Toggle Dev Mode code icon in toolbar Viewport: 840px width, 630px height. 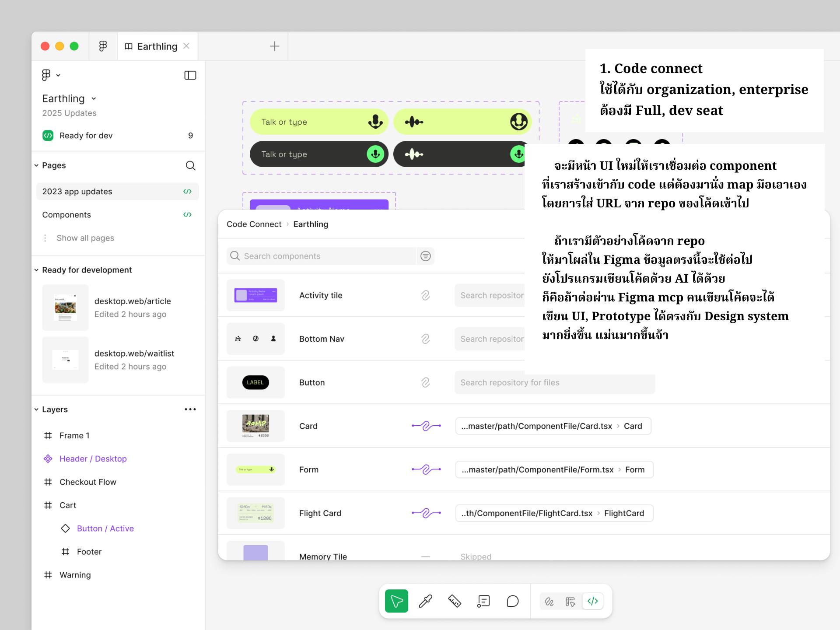tap(593, 601)
